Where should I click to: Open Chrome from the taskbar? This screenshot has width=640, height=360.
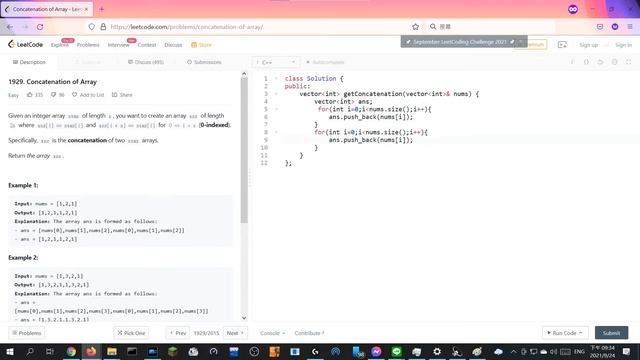pyautogui.click(x=71, y=351)
